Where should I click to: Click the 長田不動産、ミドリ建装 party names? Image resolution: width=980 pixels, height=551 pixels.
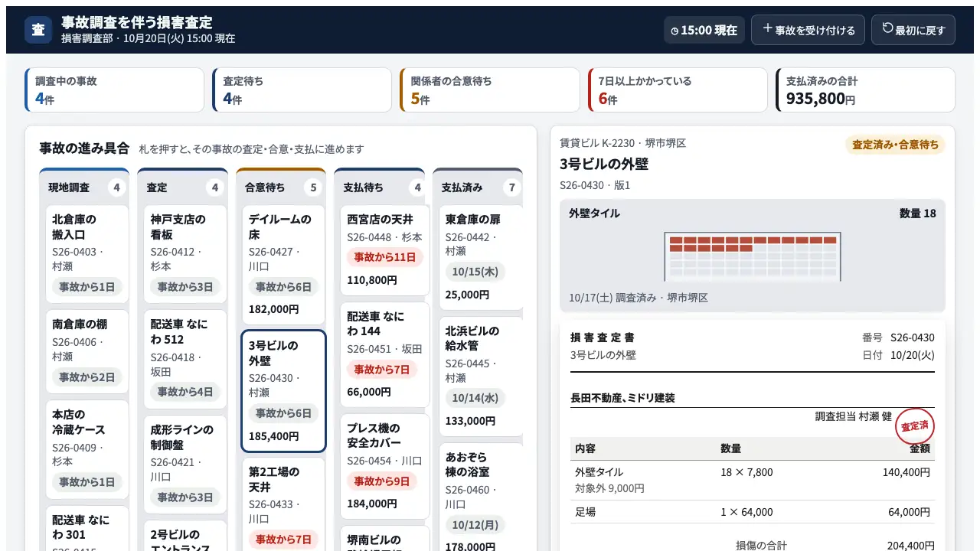coord(622,398)
